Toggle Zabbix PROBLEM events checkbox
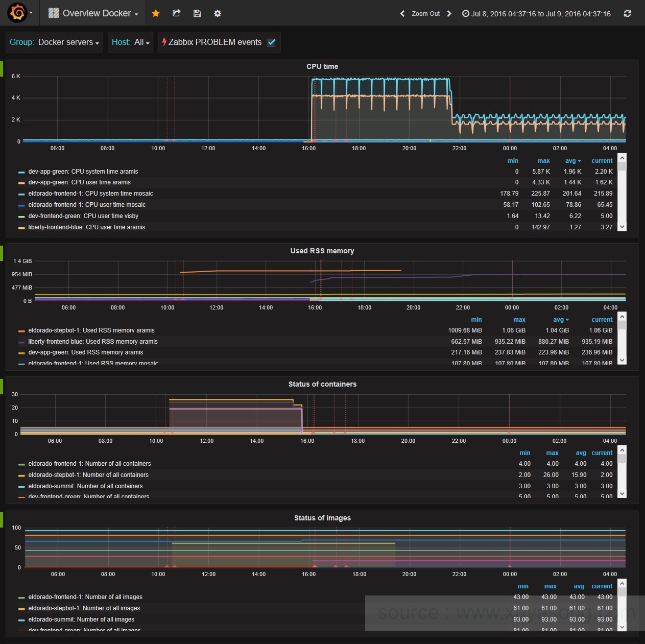 coord(272,42)
